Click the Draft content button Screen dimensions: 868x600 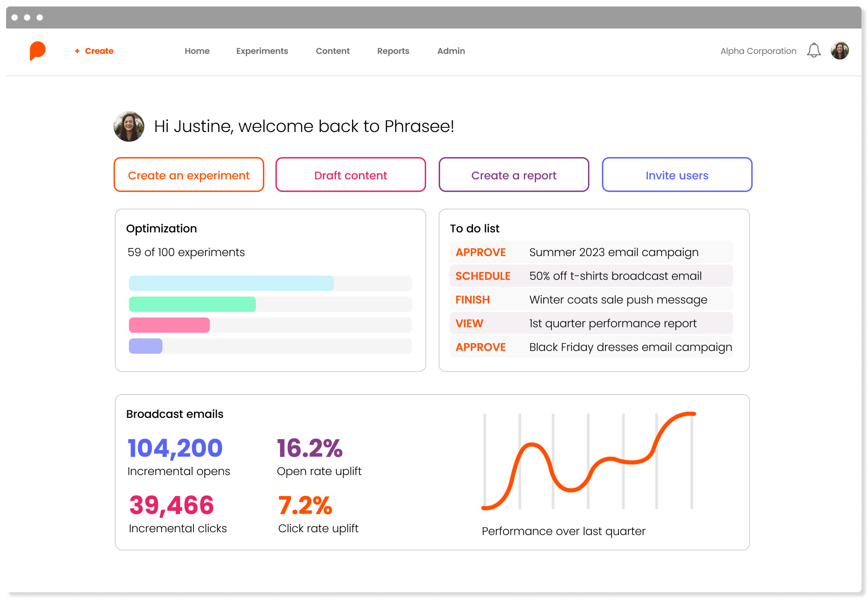click(x=350, y=175)
